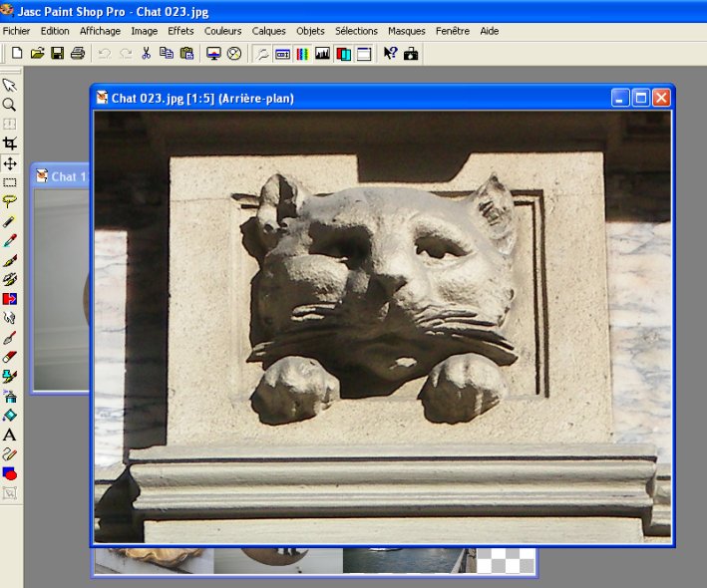707x588 pixels.
Task: Open the Edition menu
Action: [x=55, y=31]
